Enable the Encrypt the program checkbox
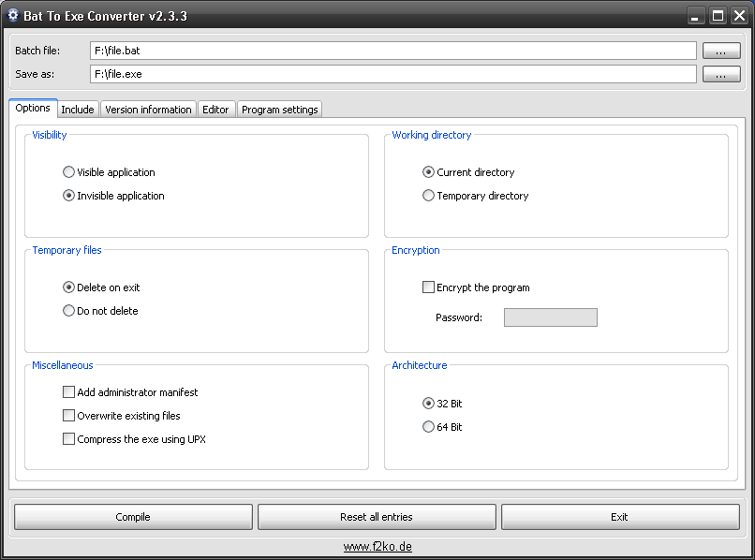Viewport: 755px width, 560px height. 428,287
